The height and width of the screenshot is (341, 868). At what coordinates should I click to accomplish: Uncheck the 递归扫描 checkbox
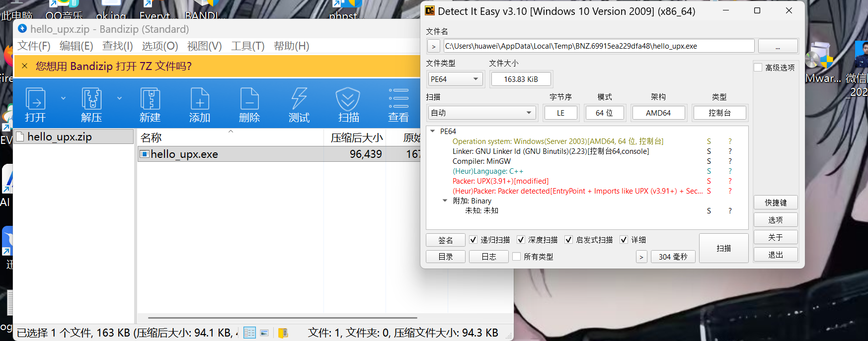pos(473,240)
